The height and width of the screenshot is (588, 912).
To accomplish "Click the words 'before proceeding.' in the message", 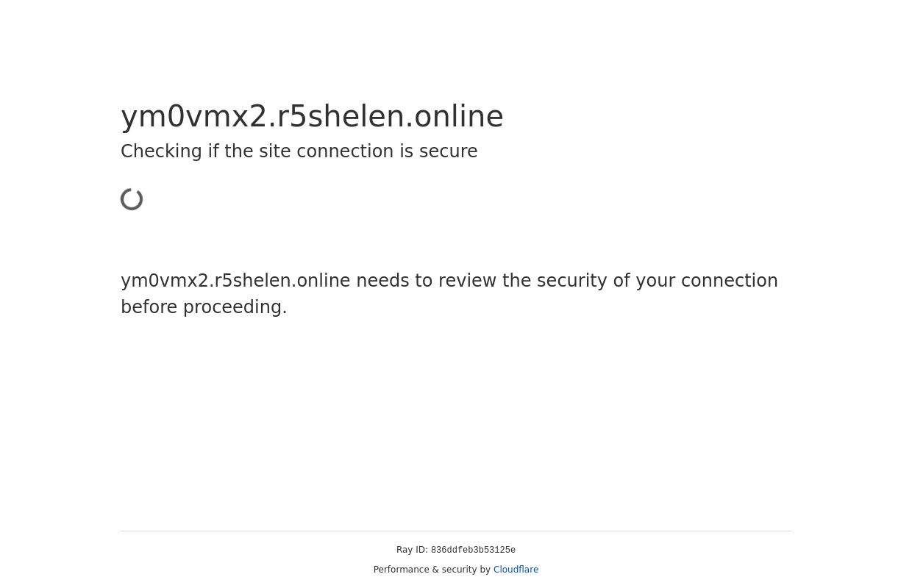I will (x=204, y=307).
